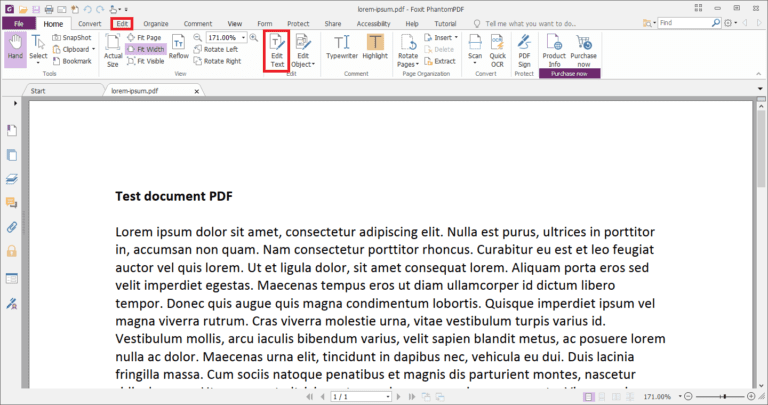Choose Fit Visible view
Image resolution: width=768 pixels, height=405 pixels.
coord(145,61)
